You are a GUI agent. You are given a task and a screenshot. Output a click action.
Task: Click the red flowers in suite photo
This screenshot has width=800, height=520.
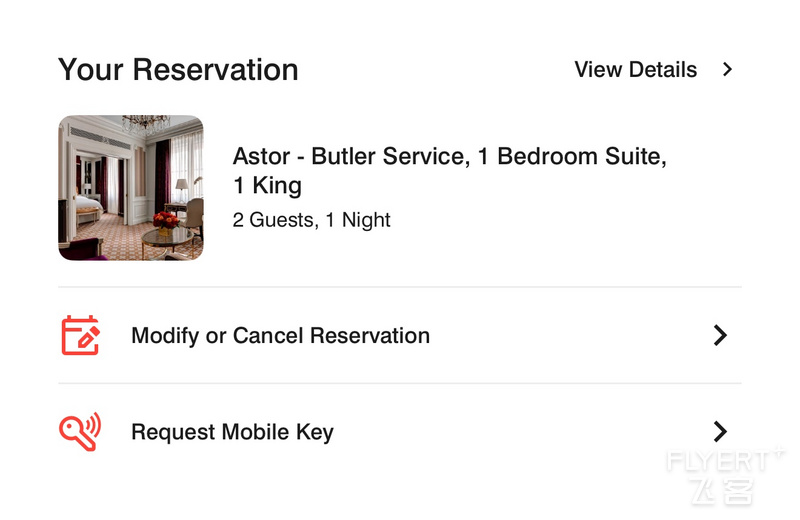[x=165, y=221]
